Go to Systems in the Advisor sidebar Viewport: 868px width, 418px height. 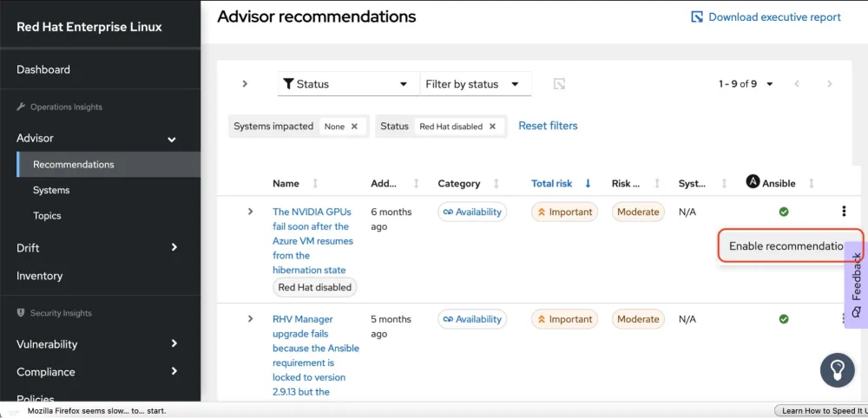(x=51, y=190)
